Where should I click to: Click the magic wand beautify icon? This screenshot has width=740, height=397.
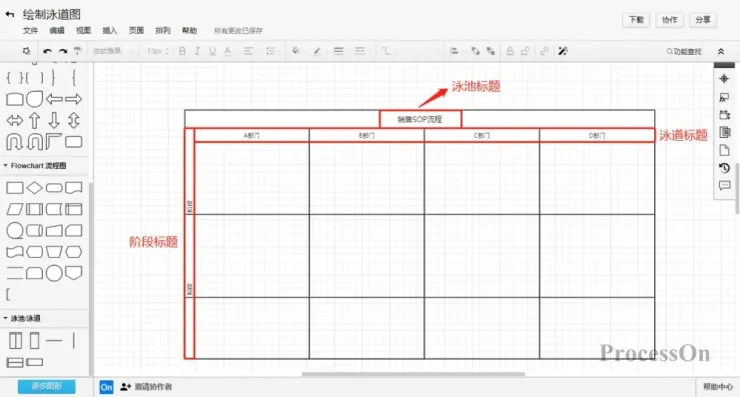(x=563, y=51)
